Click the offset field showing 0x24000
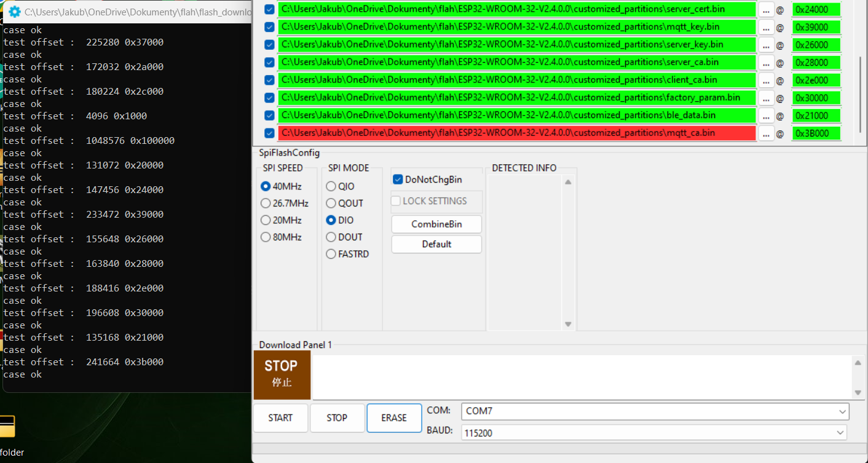This screenshot has width=868, height=463. pos(816,9)
